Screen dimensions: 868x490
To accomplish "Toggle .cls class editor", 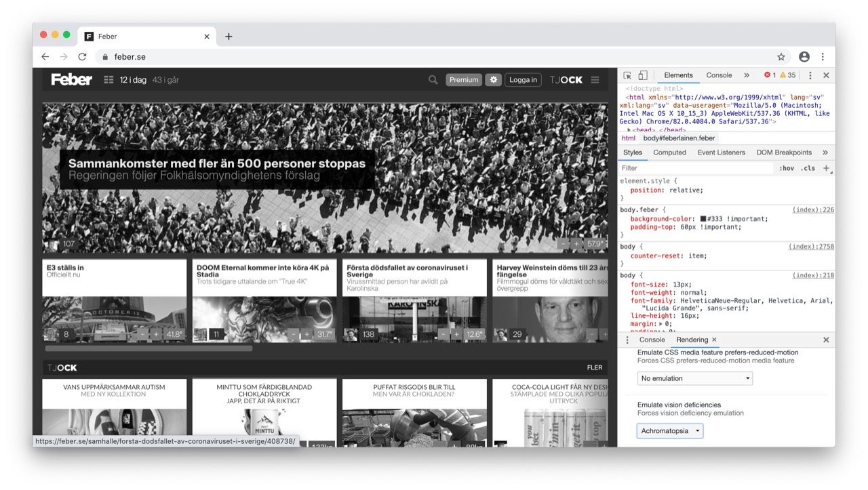I will point(808,168).
